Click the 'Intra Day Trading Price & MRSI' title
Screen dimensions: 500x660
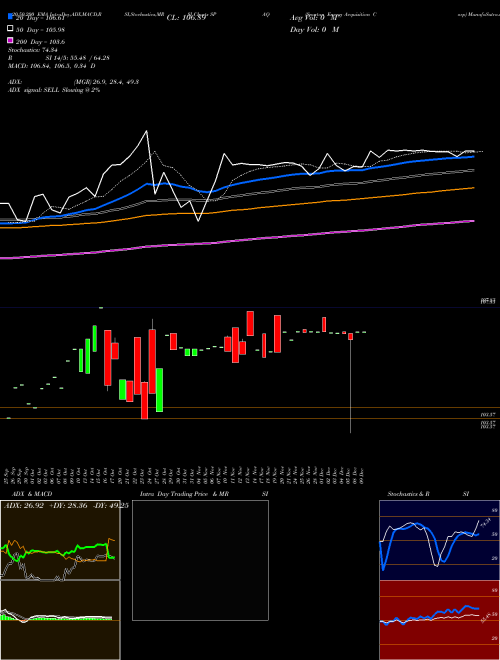click(x=204, y=494)
